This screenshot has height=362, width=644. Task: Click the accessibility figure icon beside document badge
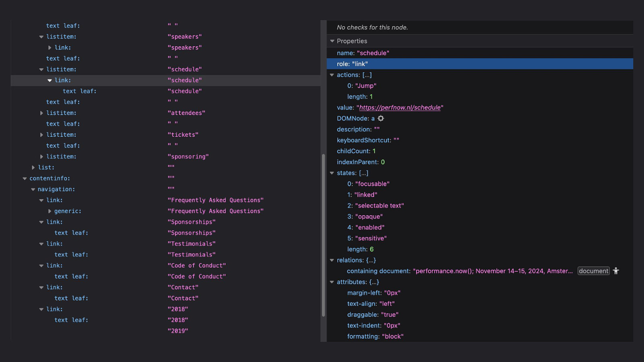point(616,271)
